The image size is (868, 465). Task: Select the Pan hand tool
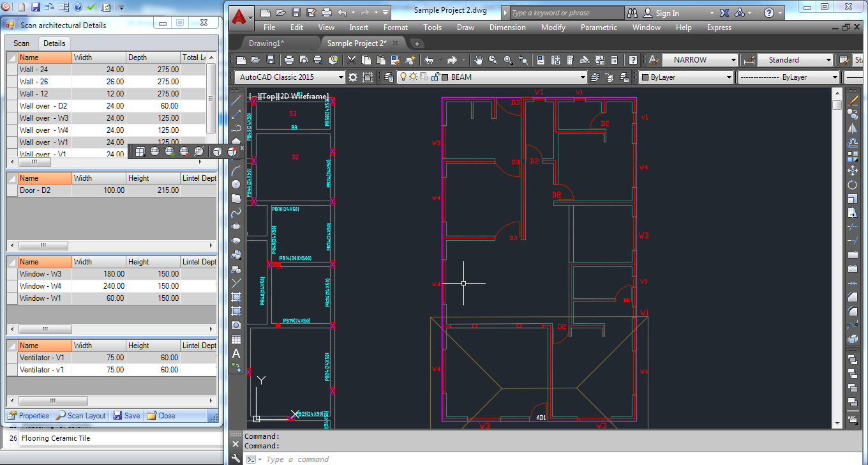click(479, 60)
